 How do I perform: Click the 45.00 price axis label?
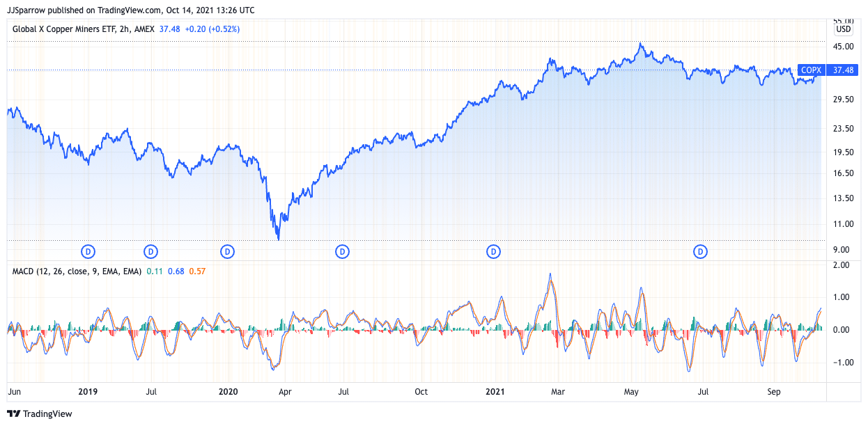click(x=844, y=47)
